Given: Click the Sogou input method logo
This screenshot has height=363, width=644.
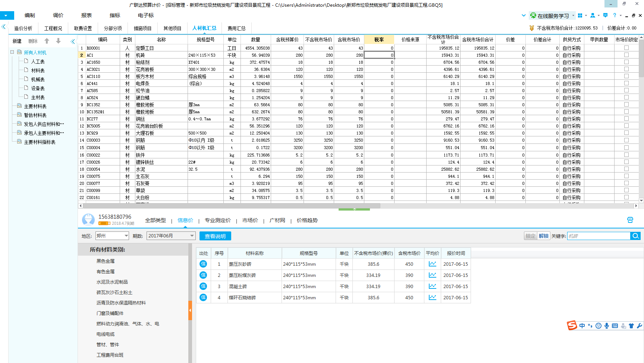Looking at the screenshot, I should coord(572,325).
